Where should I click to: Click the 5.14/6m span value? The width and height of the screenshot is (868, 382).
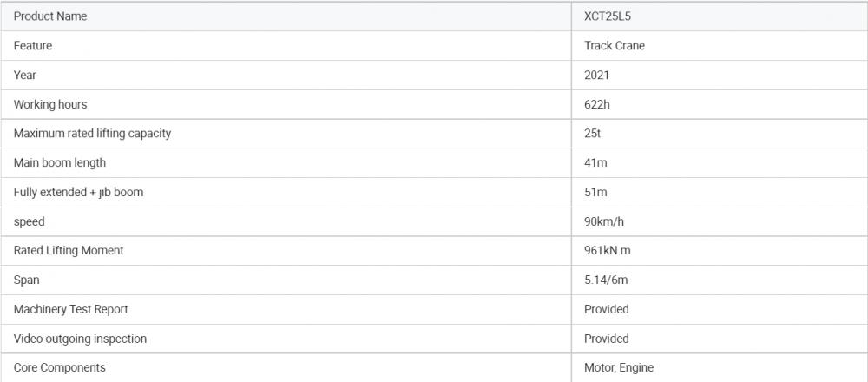point(607,280)
